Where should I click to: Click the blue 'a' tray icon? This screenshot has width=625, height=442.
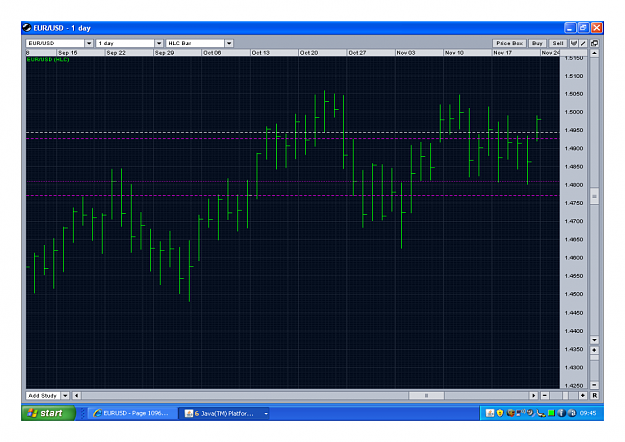click(x=572, y=413)
